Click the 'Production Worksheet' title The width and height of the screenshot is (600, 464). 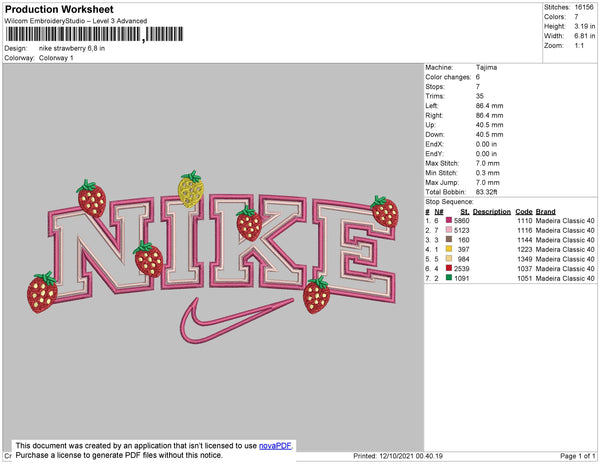(59, 9)
